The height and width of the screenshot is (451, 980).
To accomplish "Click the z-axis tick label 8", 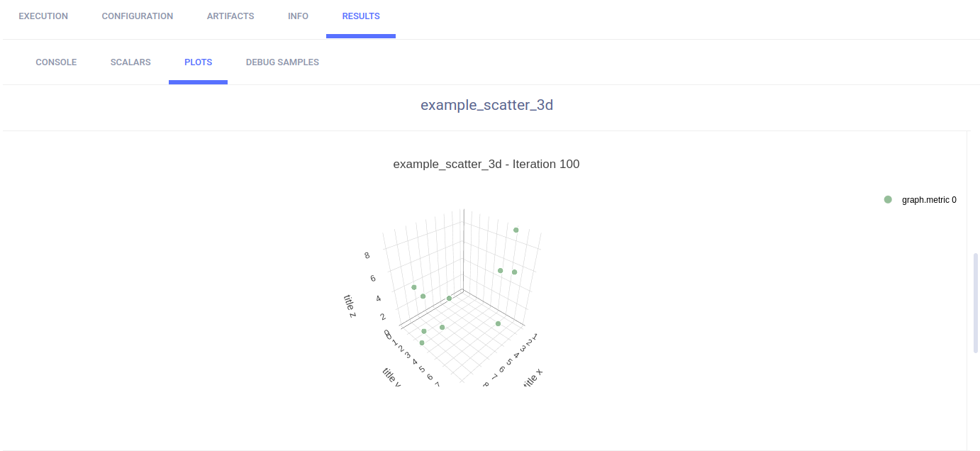I will pyautogui.click(x=367, y=255).
